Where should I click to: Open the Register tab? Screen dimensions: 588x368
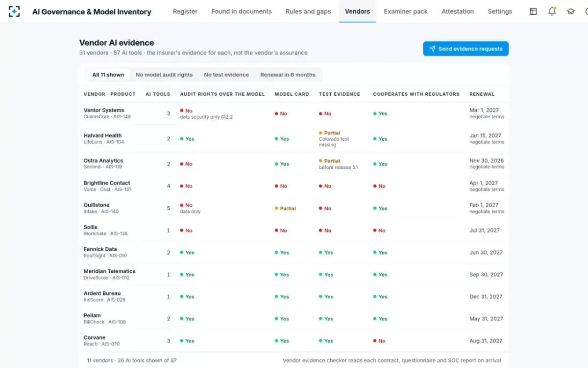185,11
